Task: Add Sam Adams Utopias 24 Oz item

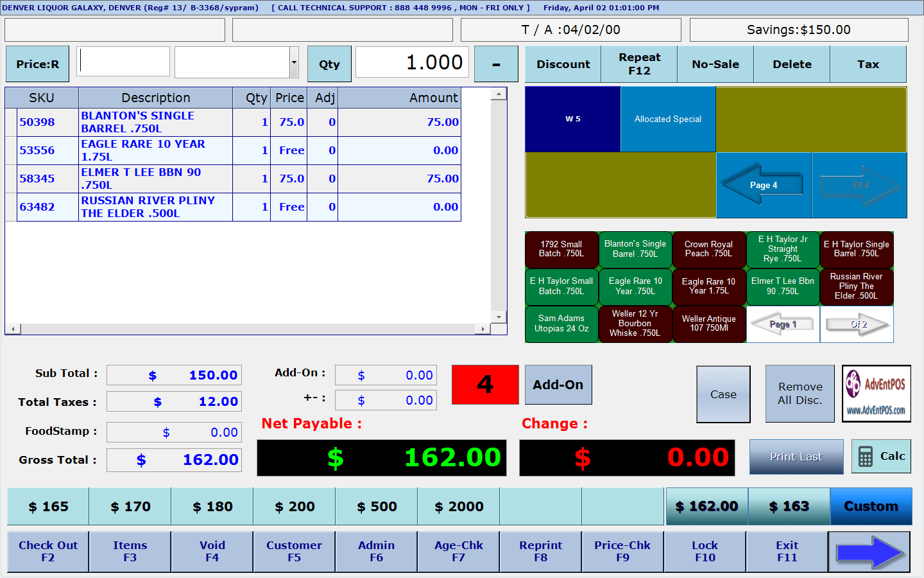Action: coord(561,324)
